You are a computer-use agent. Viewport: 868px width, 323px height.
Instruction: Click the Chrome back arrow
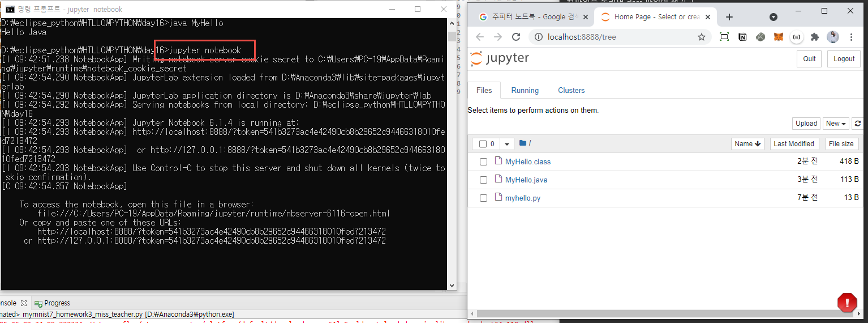click(x=480, y=37)
